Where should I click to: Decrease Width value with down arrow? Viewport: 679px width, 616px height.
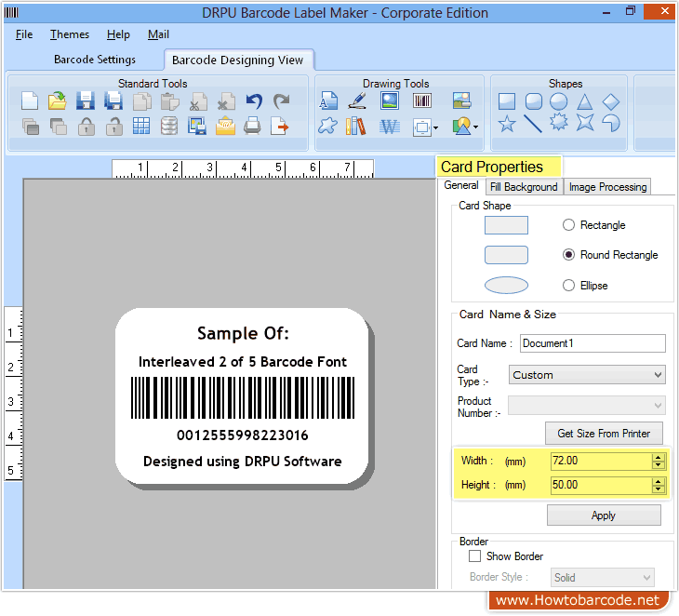point(659,465)
